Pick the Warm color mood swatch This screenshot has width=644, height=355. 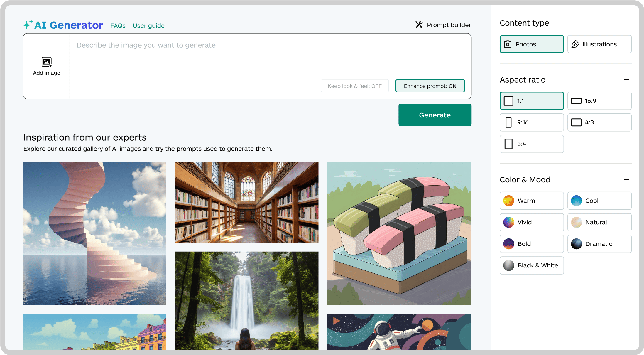[x=509, y=201]
